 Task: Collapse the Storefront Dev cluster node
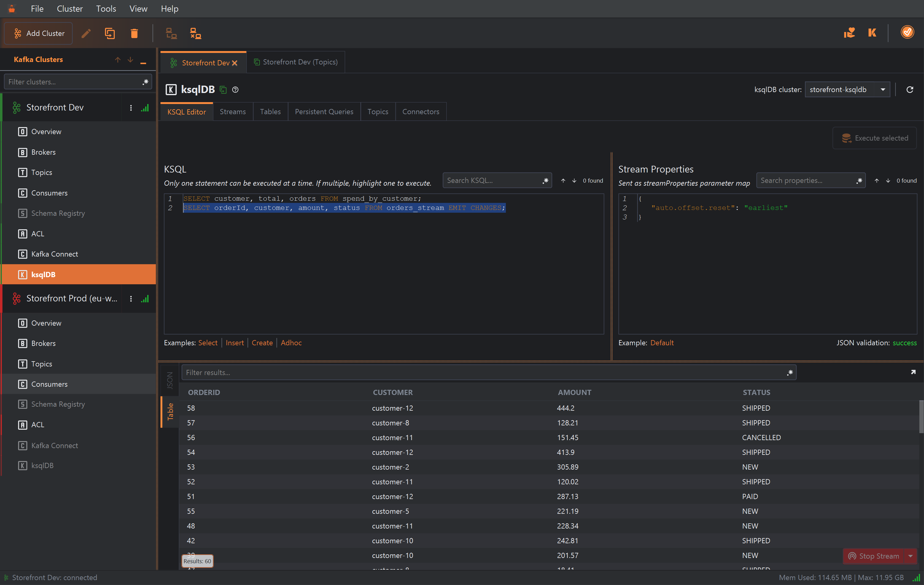[x=16, y=108]
